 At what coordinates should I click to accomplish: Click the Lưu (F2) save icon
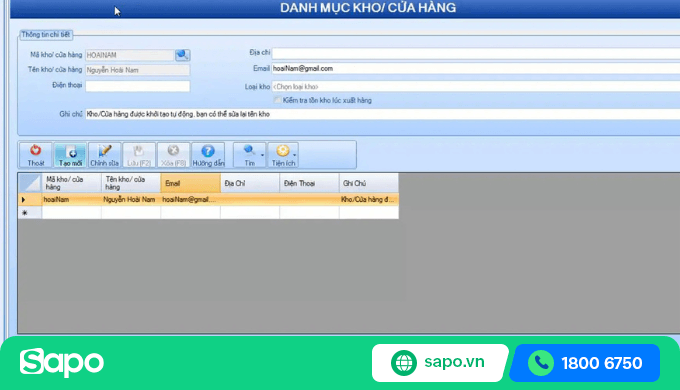(x=139, y=155)
